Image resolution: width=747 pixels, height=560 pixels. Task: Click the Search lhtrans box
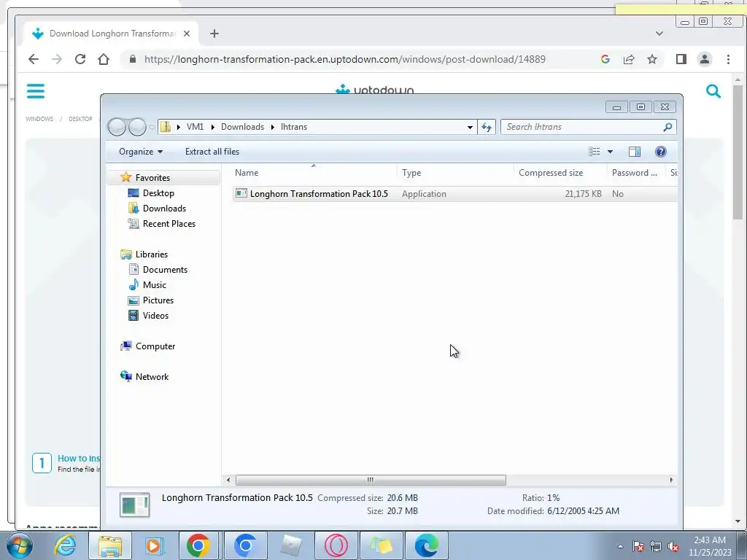point(588,127)
